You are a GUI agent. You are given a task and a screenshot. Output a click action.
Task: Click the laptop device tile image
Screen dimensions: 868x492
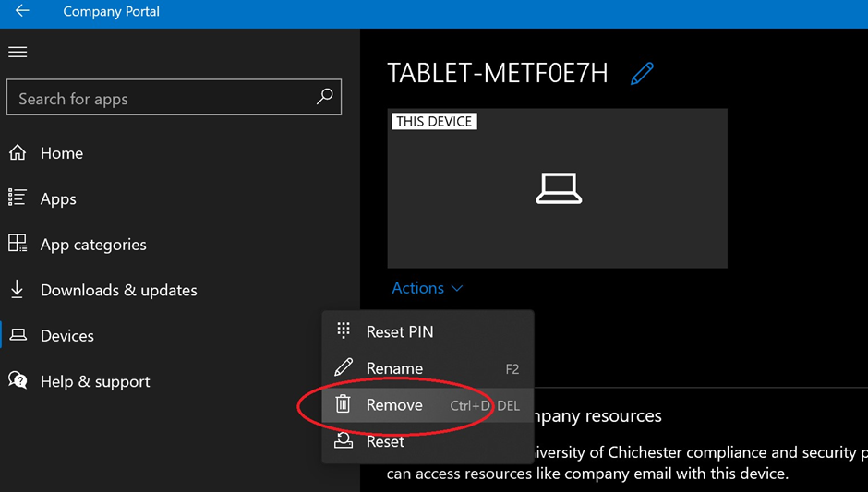pyautogui.click(x=558, y=188)
